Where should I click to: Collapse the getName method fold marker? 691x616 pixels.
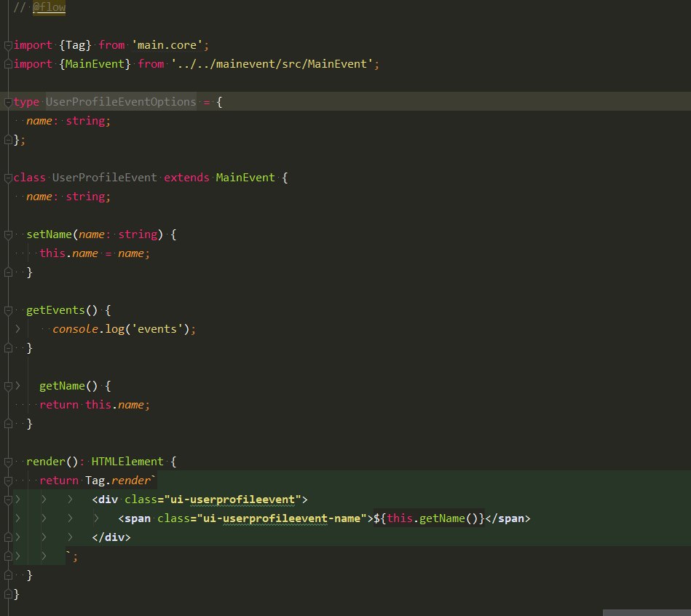pos(8,387)
